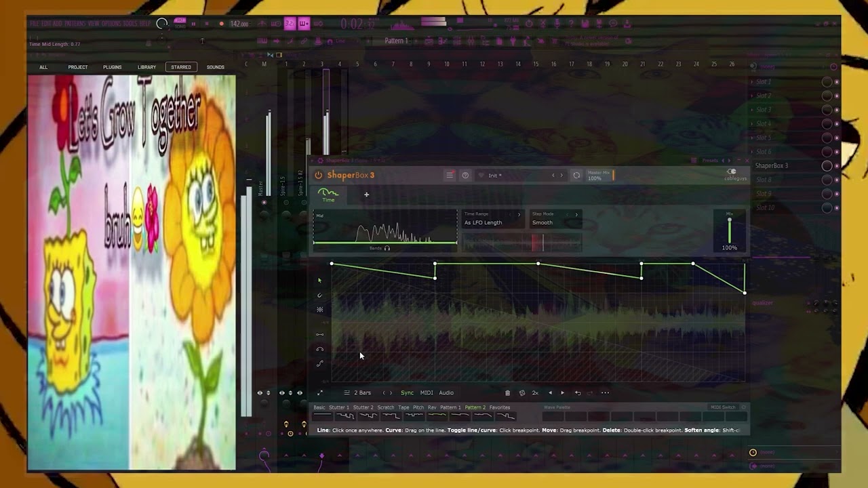Go to next preset arrow beside Init
The height and width of the screenshot is (488, 868).
561,176
